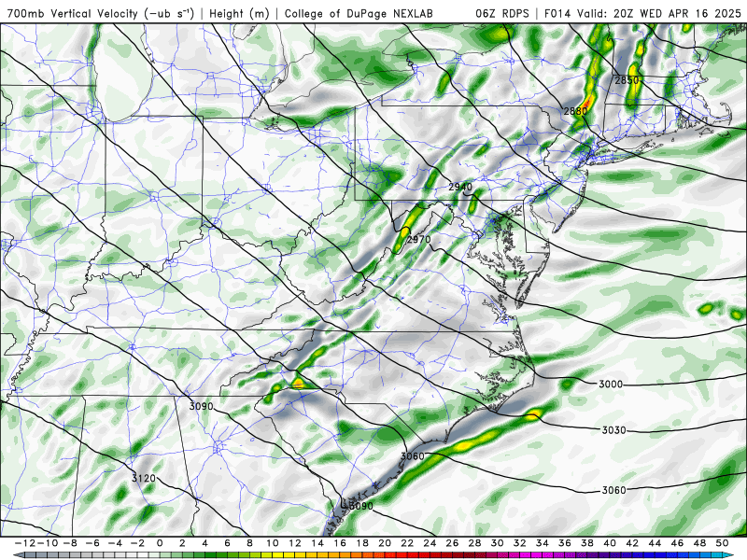The image size is (747, 560).
Task: Click the 3000 height contour label
Action: click(x=611, y=384)
